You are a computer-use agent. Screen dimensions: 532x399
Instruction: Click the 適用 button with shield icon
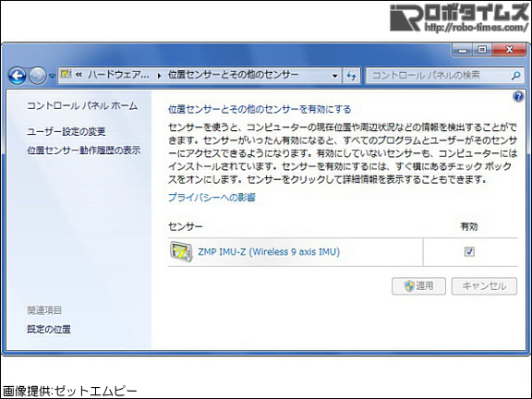click(x=418, y=286)
